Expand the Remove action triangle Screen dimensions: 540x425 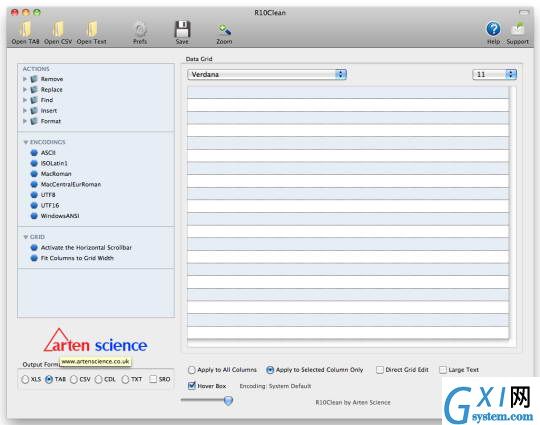[25, 79]
